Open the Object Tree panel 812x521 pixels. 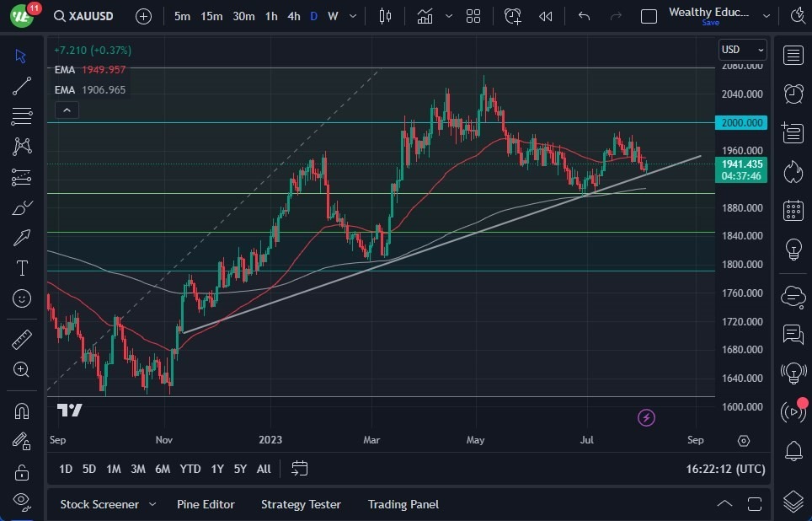coord(793,500)
